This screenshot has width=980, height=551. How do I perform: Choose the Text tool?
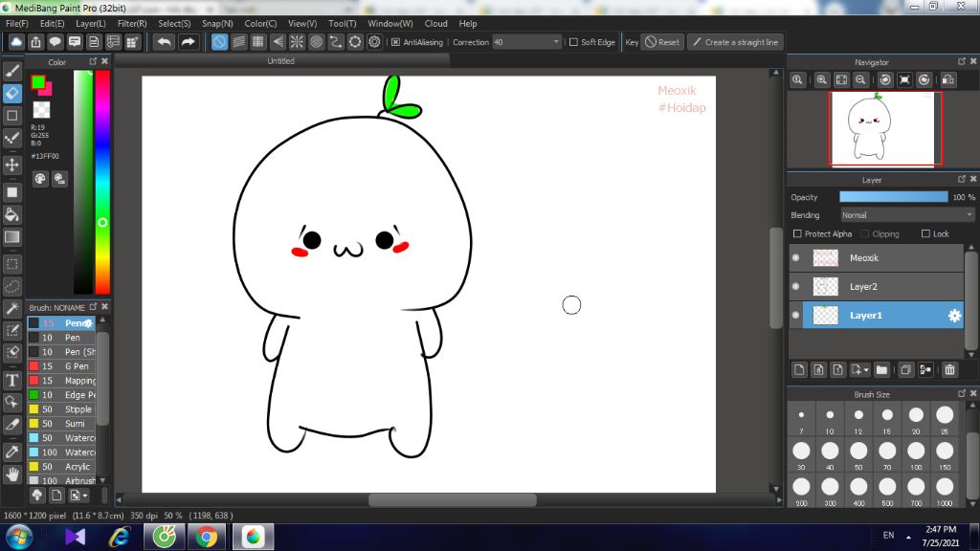(x=12, y=379)
